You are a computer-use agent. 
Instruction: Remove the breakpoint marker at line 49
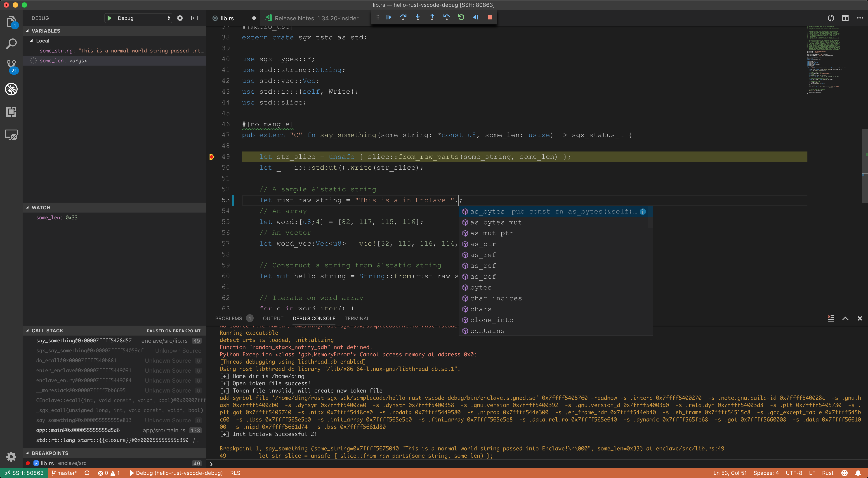coord(212,157)
